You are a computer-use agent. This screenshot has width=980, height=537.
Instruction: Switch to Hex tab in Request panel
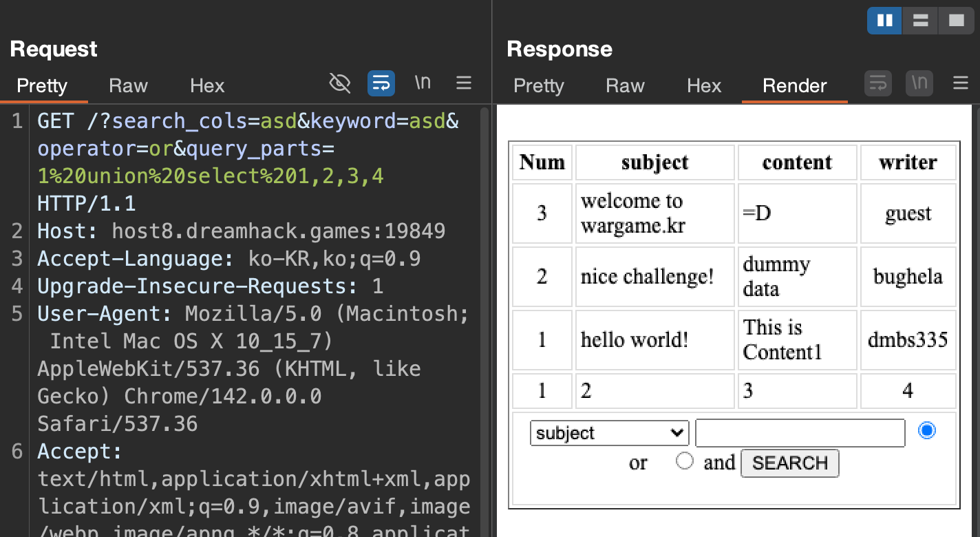[x=207, y=85]
